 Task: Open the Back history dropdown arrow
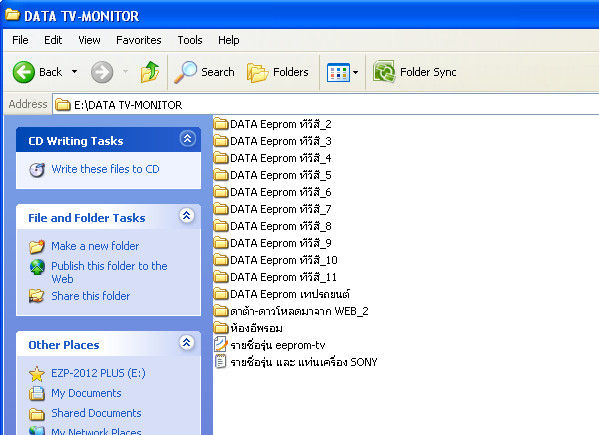point(74,71)
